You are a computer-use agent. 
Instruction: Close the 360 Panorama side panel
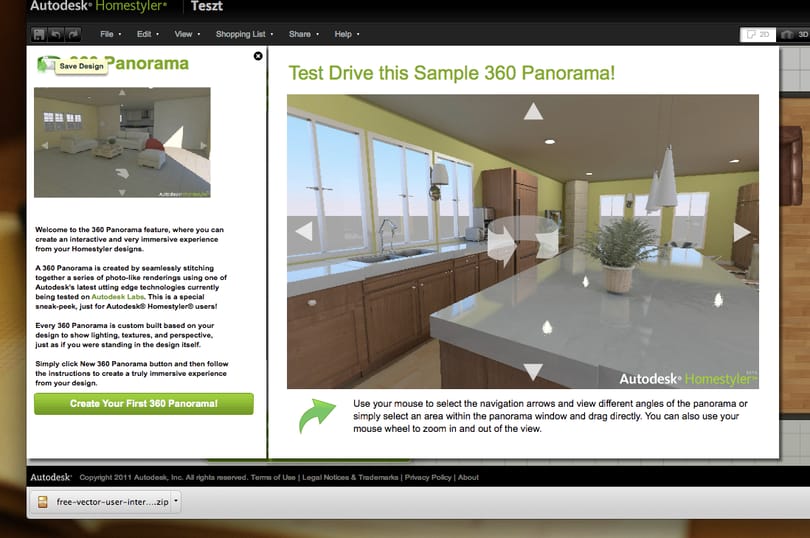click(258, 56)
